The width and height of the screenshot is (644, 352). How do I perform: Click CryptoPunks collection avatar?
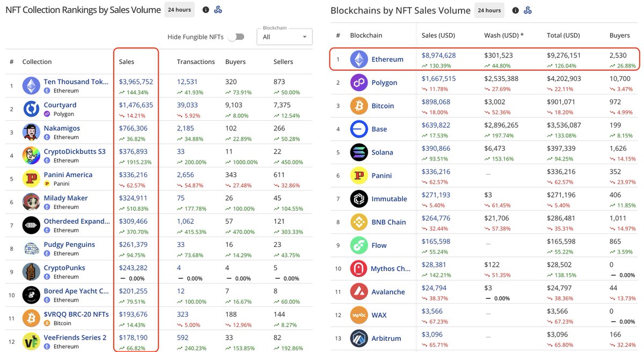coord(31,272)
